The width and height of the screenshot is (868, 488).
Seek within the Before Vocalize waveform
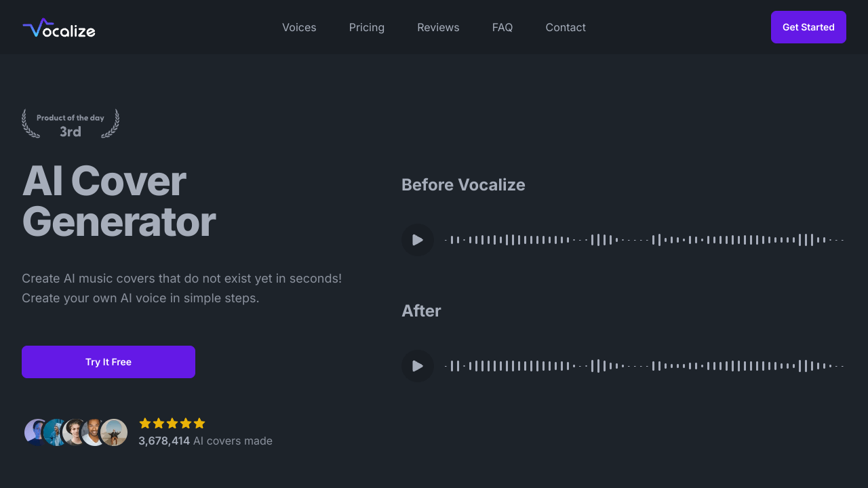[x=644, y=240]
